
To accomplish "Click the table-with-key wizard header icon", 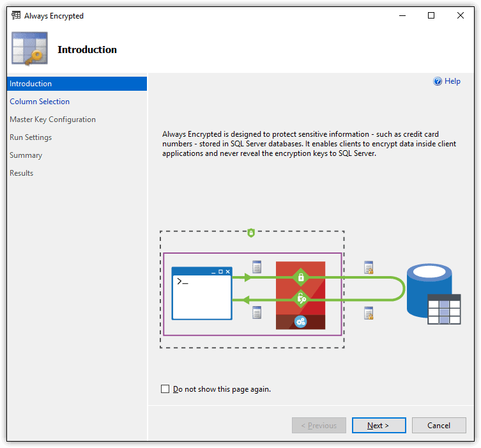I will pyautogui.click(x=29, y=49).
